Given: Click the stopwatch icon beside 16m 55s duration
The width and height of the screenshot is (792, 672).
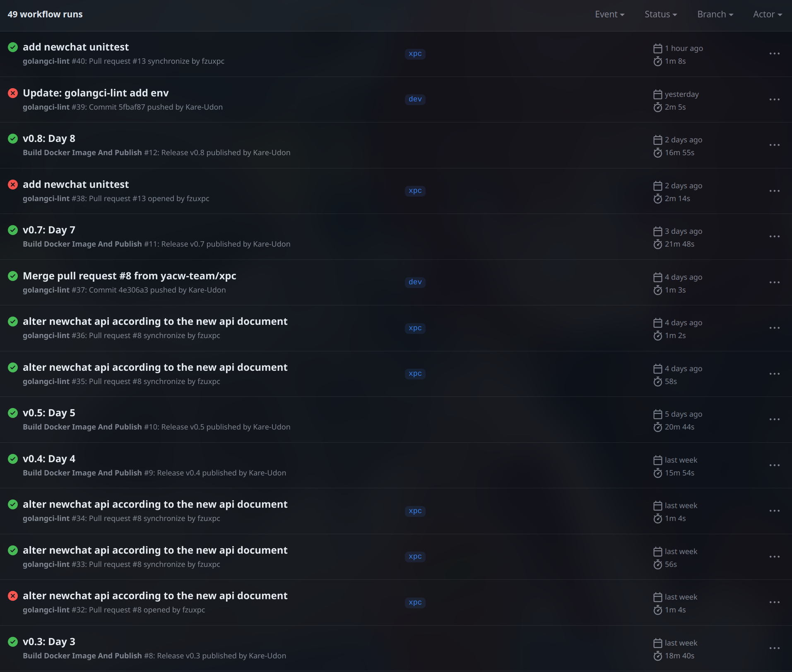Looking at the screenshot, I should tap(657, 153).
